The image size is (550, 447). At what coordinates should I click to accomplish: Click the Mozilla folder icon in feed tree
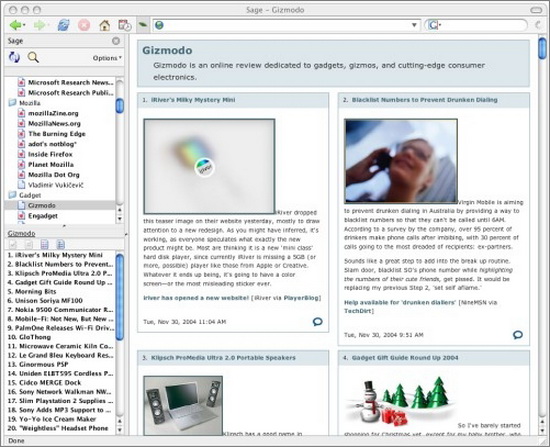click(13, 103)
